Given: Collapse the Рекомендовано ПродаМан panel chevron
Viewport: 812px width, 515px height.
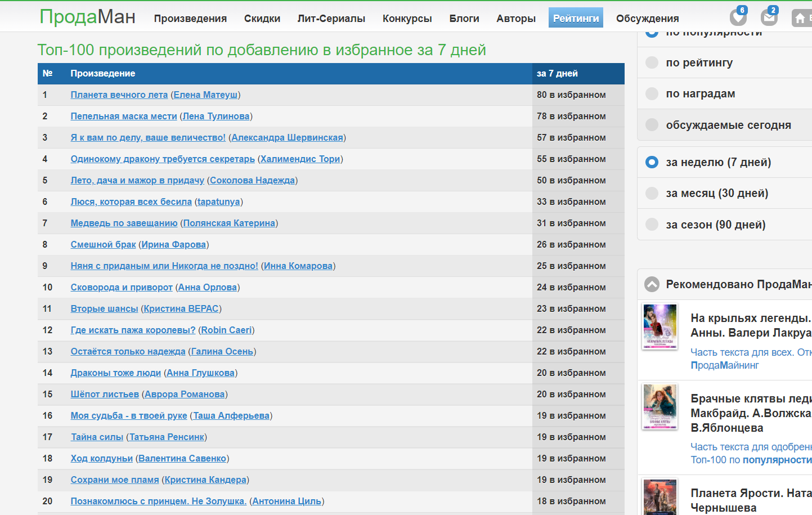Looking at the screenshot, I should pos(652,284).
